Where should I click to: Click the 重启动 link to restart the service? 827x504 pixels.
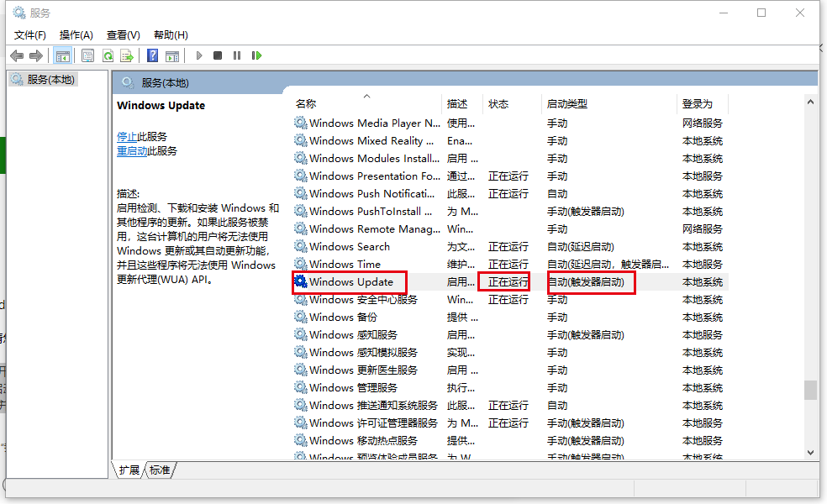pyautogui.click(x=132, y=150)
